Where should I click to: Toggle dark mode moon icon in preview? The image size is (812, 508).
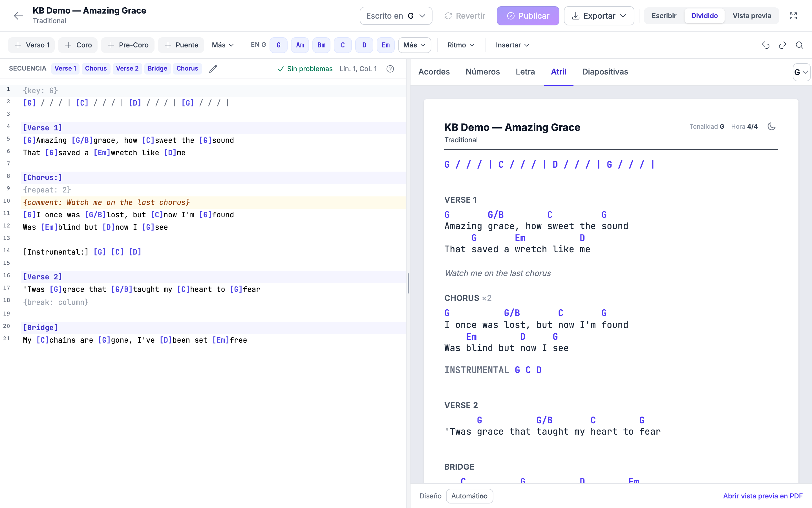point(771,127)
